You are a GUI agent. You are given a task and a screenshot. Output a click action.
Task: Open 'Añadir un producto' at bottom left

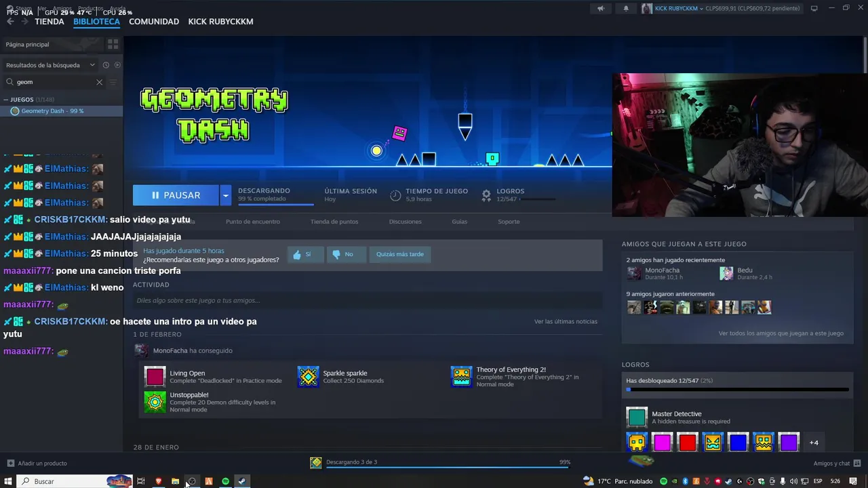tap(37, 464)
